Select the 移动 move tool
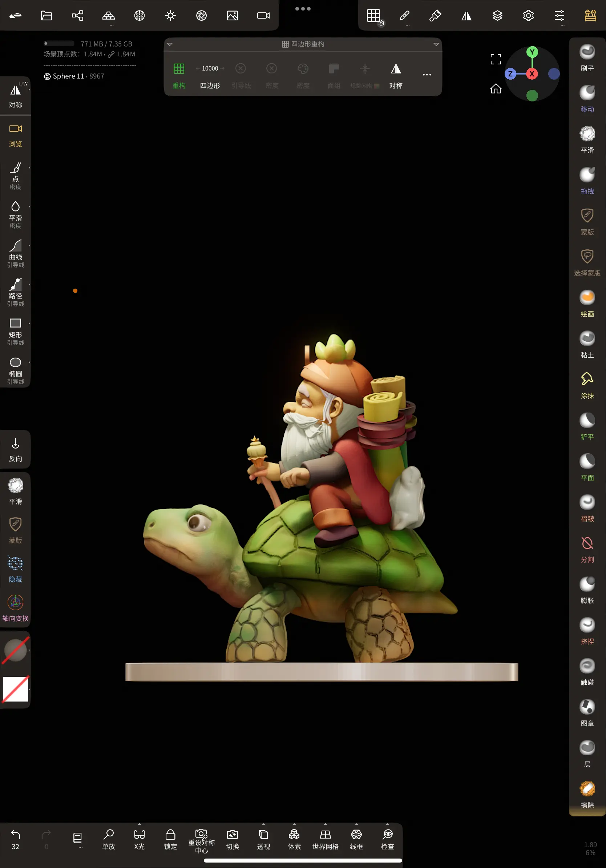 [587, 99]
